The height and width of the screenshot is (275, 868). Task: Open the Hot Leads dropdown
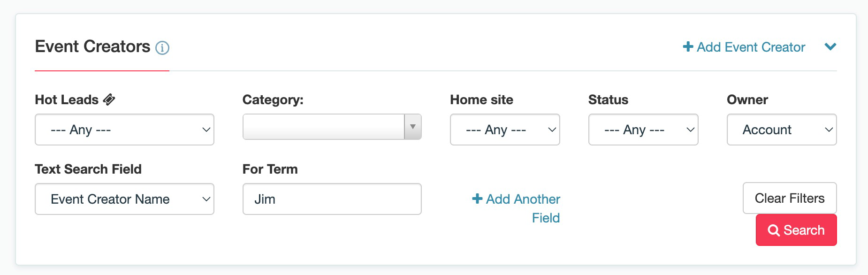point(124,130)
